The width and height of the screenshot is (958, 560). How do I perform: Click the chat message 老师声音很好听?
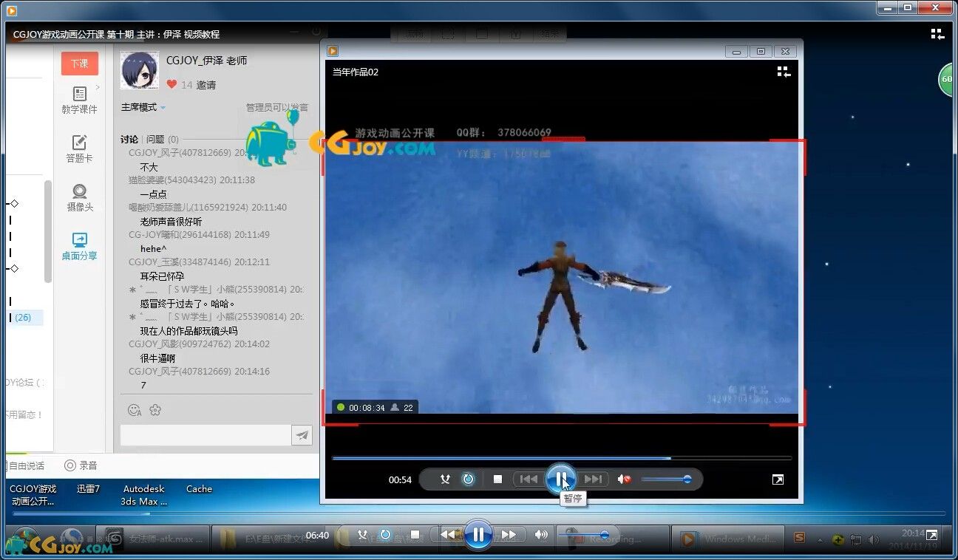pos(171,221)
